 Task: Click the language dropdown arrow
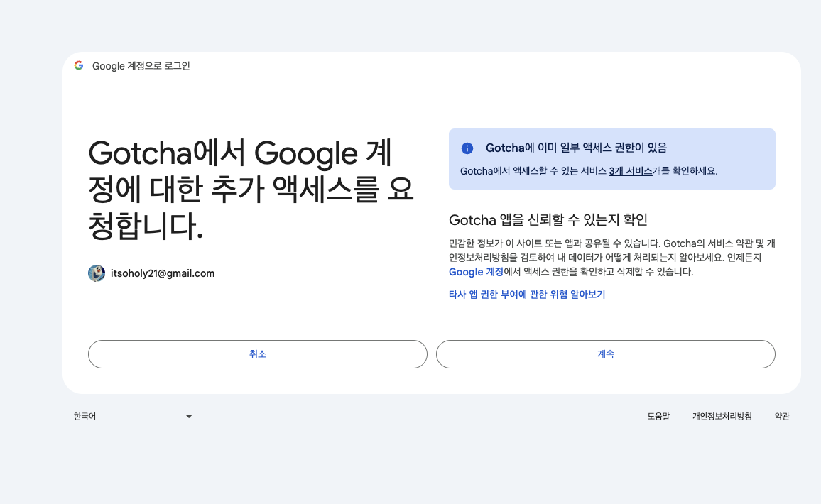(x=189, y=417)
